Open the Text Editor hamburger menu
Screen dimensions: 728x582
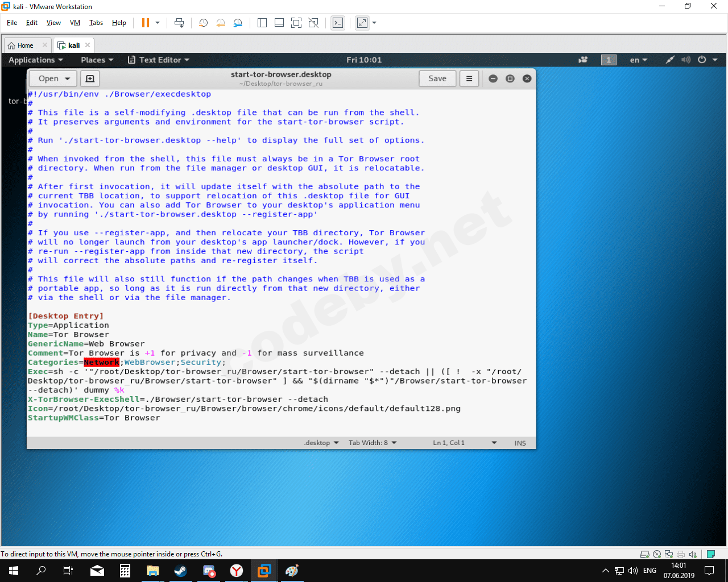469,78
